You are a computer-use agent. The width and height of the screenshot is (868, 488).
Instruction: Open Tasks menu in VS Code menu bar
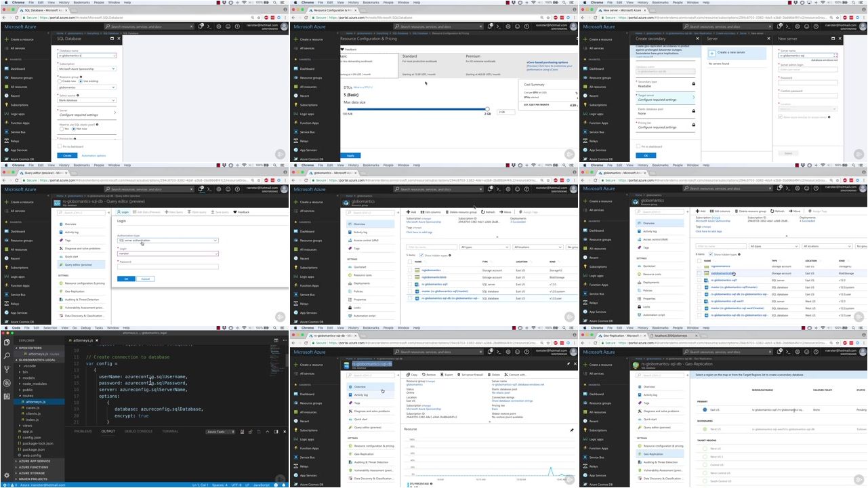tap(99, 328)
